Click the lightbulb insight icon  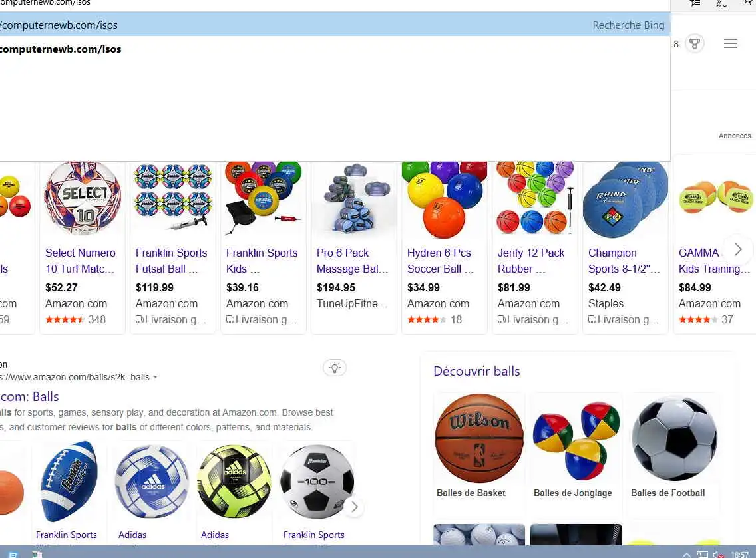pyautogui.click(x=335, y=368)
